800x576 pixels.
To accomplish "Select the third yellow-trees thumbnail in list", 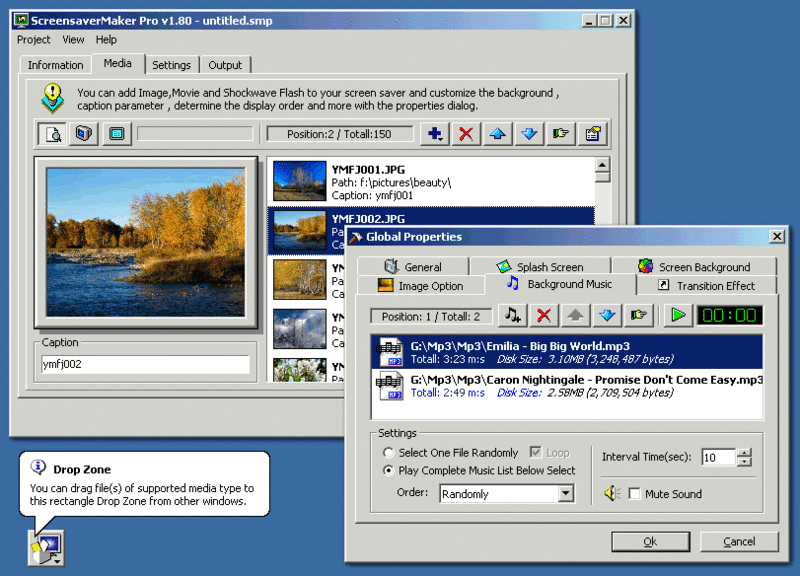I will pyautogui.click(x=299, y=280).
